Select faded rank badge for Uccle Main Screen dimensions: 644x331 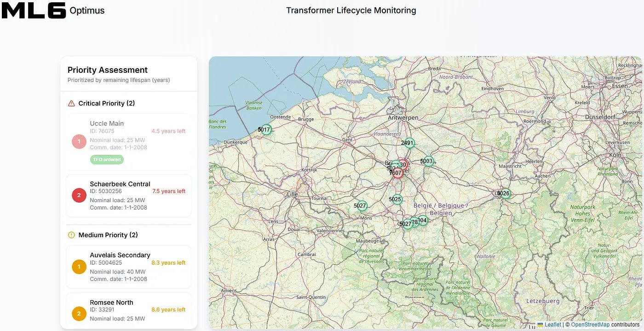pyautogui.click(x=79, y=141)
